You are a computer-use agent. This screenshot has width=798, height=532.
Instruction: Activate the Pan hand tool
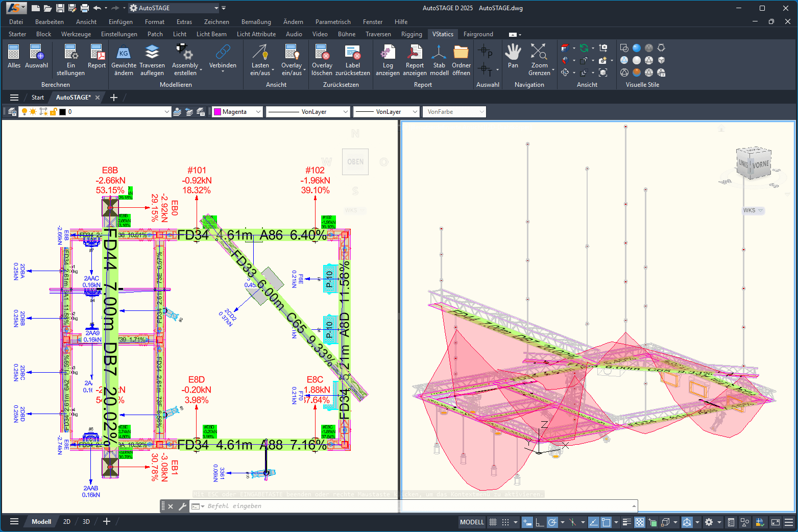pyautogui.click(x=513, y=52)
